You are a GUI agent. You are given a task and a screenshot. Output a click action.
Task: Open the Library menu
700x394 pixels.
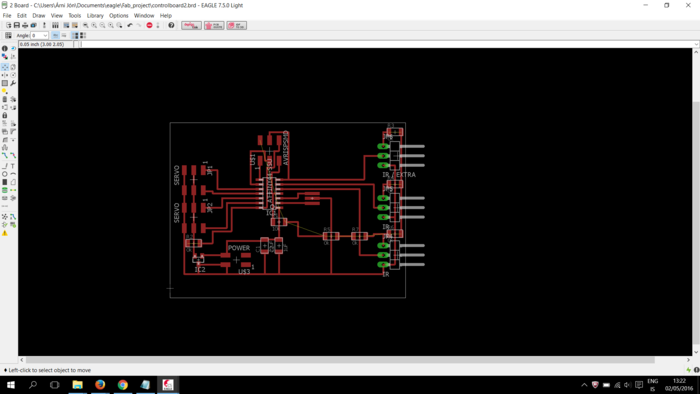95,15
